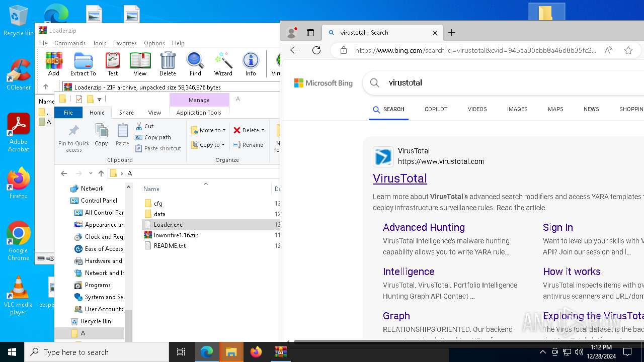Open the Wizard tool in WinRAR
644x362 pixels.
click(x=223, y=64)
